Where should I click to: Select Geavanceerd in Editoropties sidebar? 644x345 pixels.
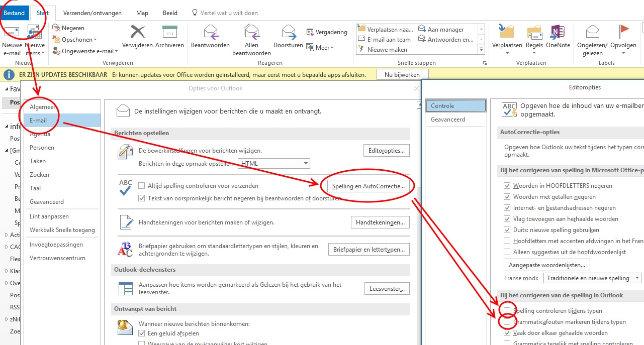pyautogui.click(x=456, y=120)
